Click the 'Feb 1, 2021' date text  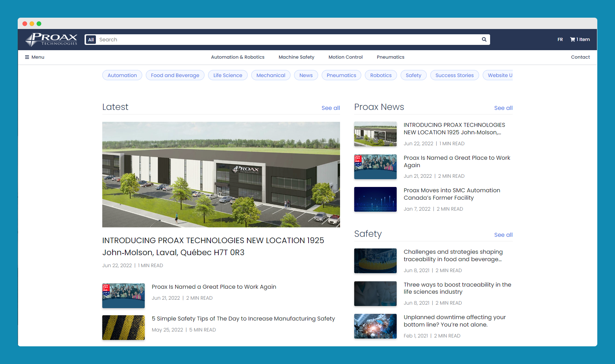point(416,336)
